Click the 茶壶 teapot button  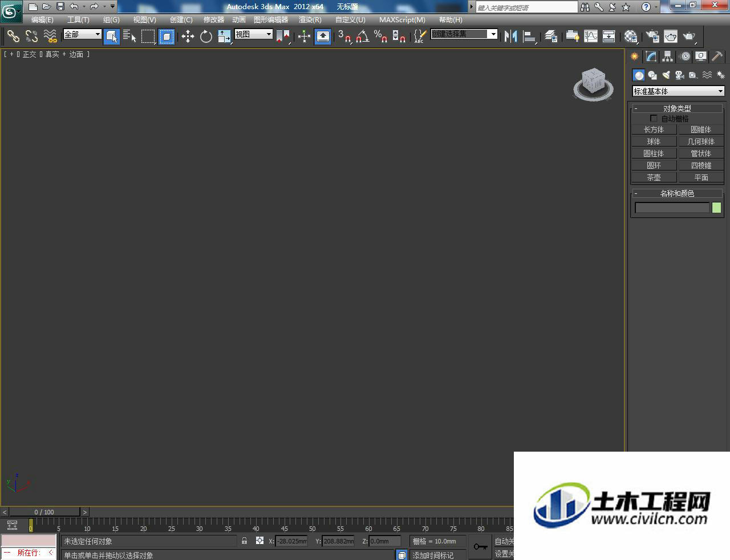[x=654, y=177]
